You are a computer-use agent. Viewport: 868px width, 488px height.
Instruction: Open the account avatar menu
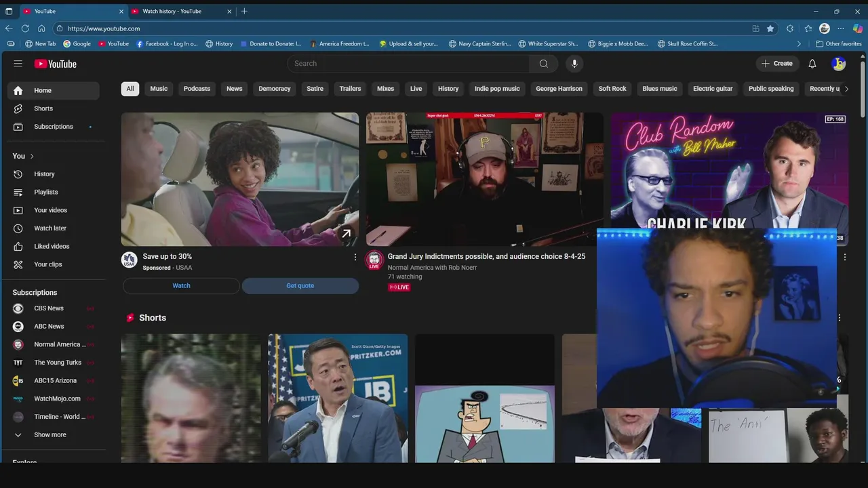coord(839,64)
